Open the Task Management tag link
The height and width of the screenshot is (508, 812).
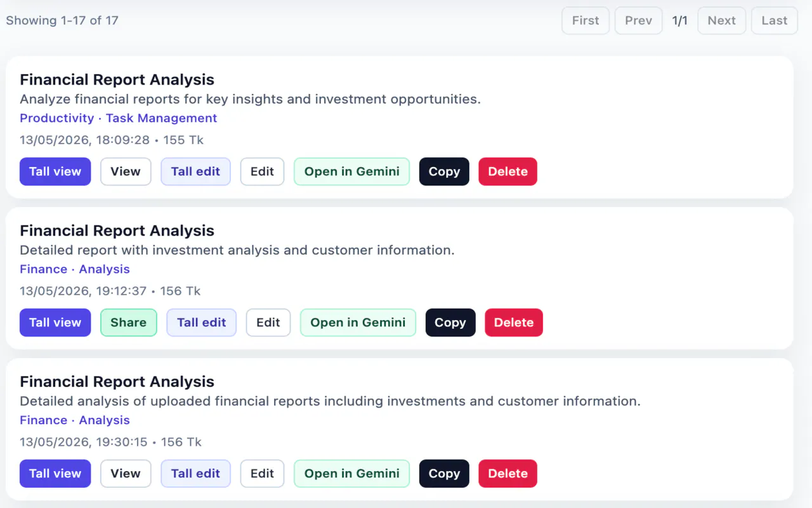click(x=162, y=118)
